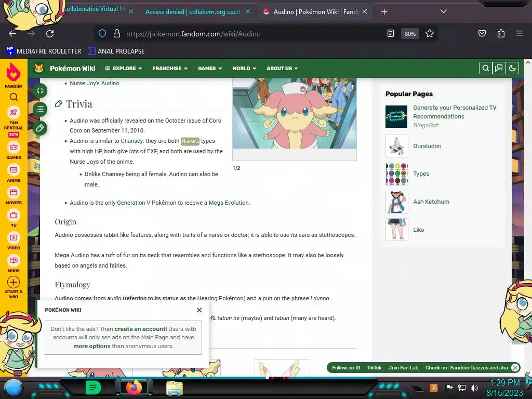Click Follow on IG in bottom bar
The height and width of the screenshot is (399, 532).
click(346, 368)
